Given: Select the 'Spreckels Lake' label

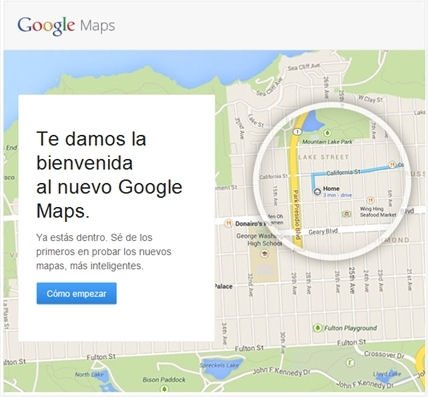Looking at the screenshot, I should click(x=220, y=365).
